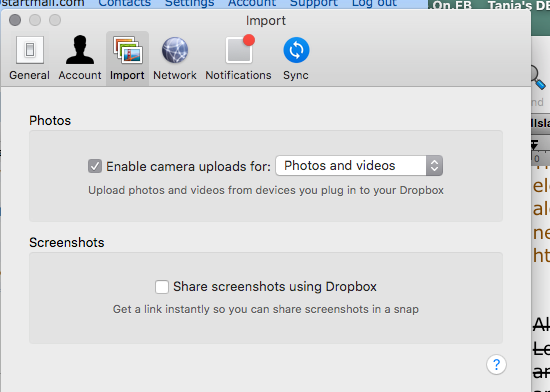Click the 'Upload photos and videos' description text
This screenshot has width=550, height=392.
click(x=266, y=190)
